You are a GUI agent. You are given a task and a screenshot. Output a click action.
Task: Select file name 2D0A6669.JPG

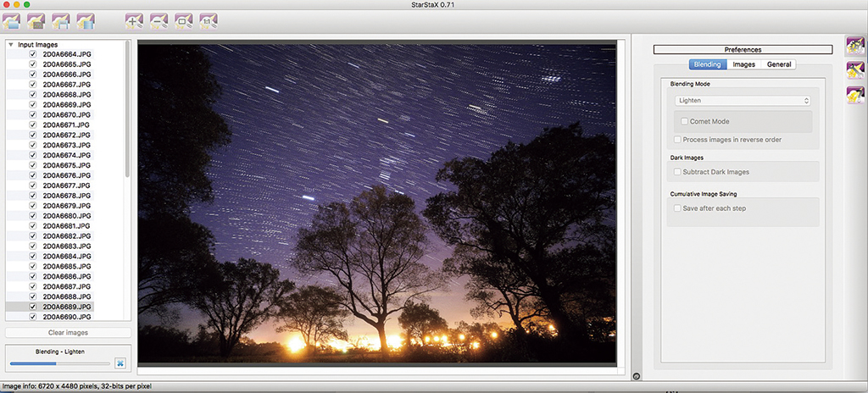coord(67,105)
